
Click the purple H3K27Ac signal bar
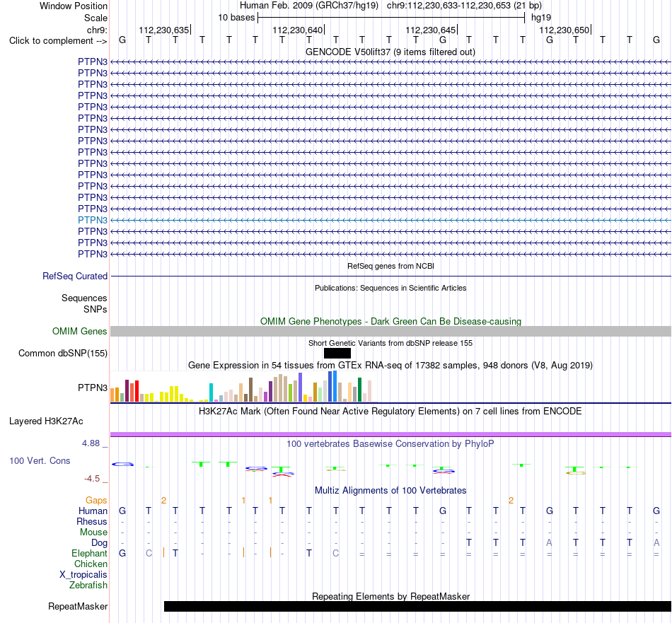point(391,434)
